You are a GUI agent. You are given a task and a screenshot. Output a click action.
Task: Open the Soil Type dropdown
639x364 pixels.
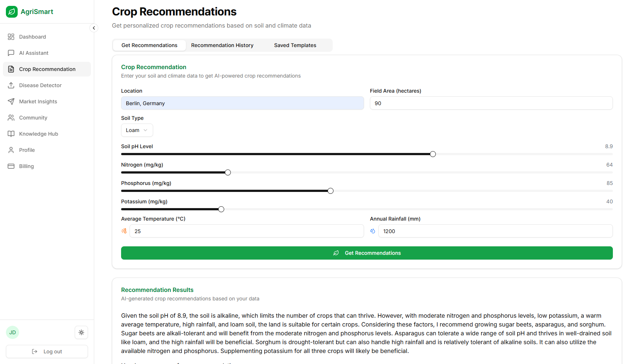pyautogui.click(x=137, y=130)
